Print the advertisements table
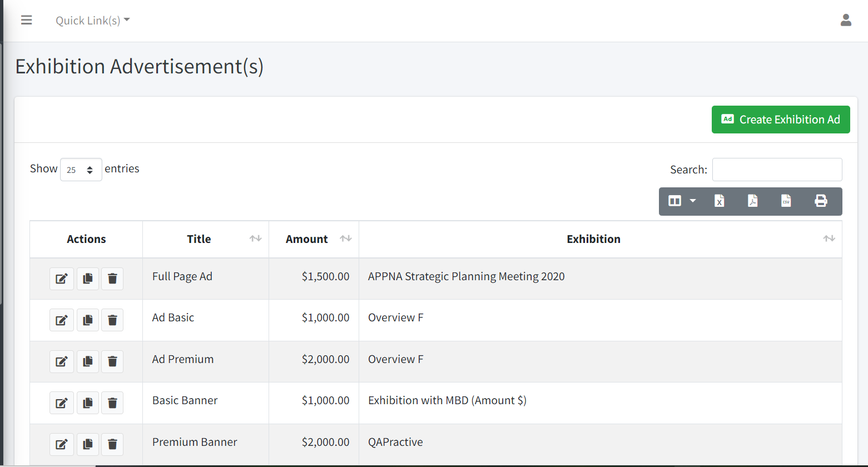Screen dimensions: 868x467 [821, 201]
